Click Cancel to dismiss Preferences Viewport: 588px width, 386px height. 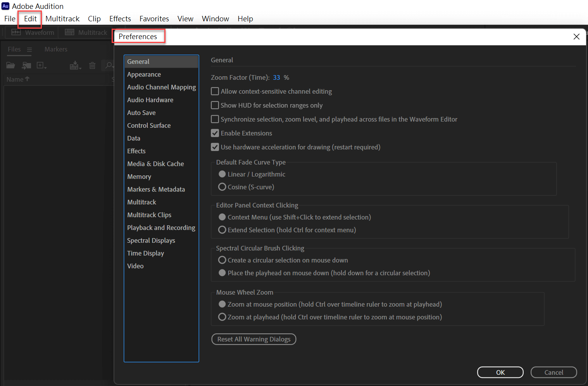click(554, 372)
